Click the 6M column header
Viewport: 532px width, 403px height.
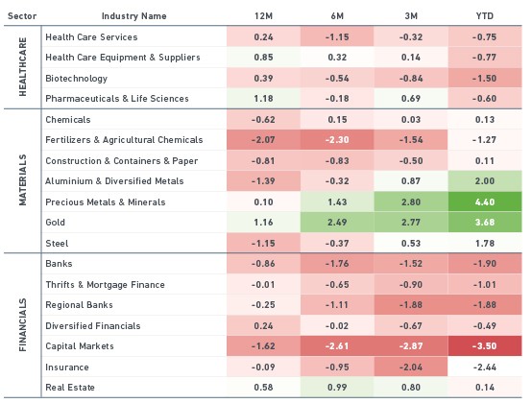[337, 16]
